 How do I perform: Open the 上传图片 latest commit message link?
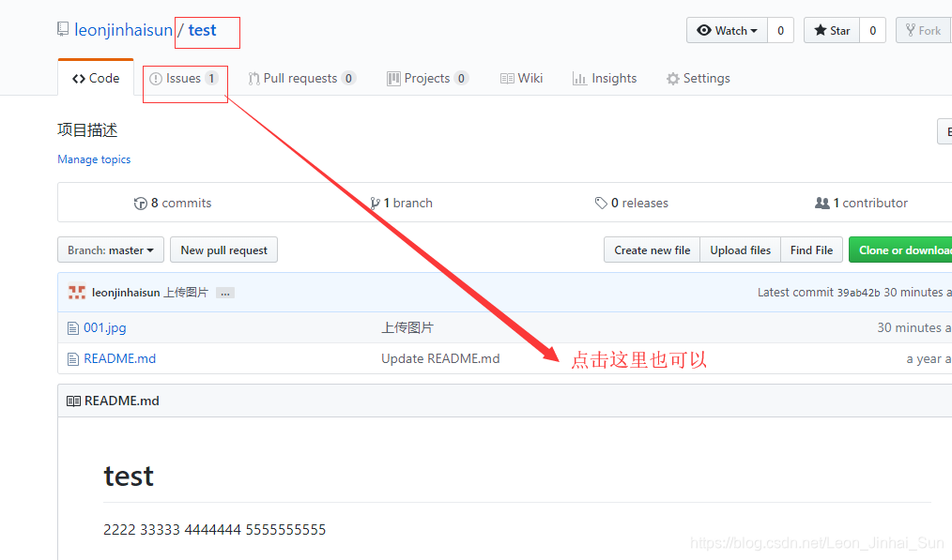[186, 293]
